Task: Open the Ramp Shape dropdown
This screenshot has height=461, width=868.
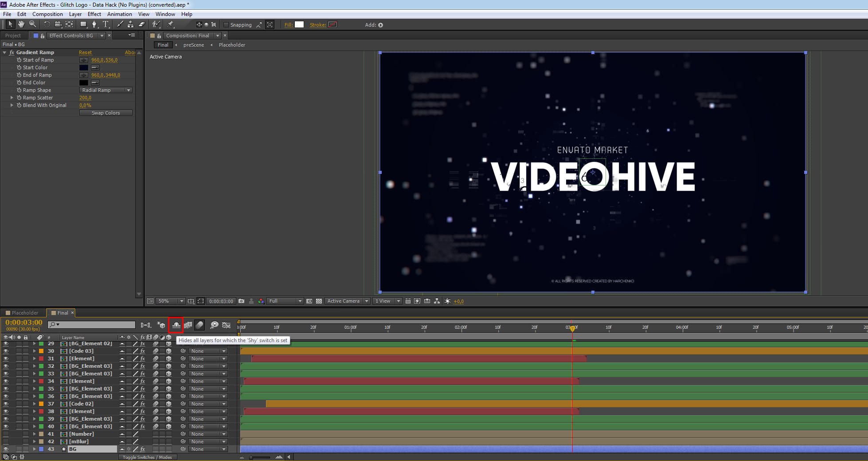Action: pyautogui.click(x=106, y=90)
